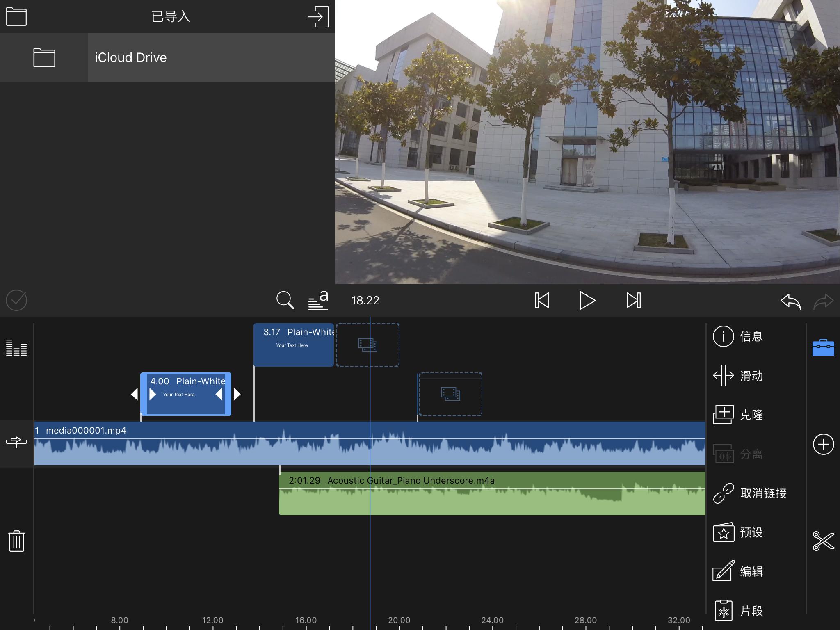Open the audio mixer bars icon

point(16,348)
